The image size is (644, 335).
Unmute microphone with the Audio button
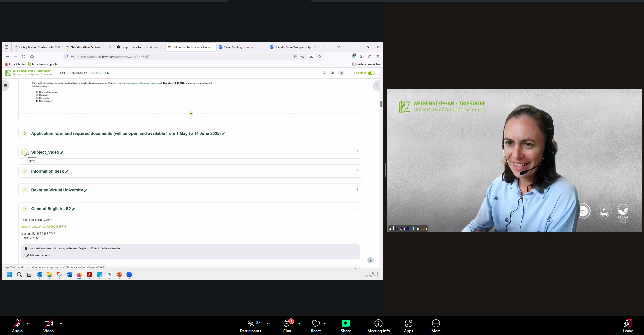point(17,326)
